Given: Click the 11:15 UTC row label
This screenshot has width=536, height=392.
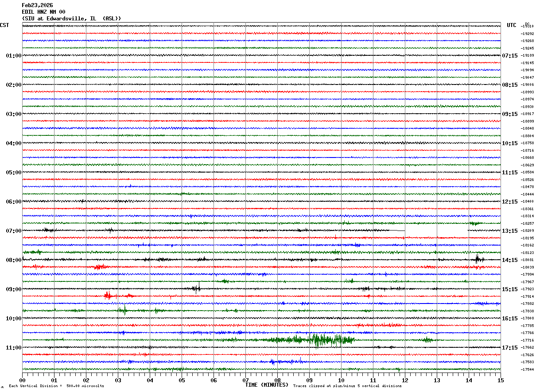Looking at the screenshot, I should coord(510,173).
